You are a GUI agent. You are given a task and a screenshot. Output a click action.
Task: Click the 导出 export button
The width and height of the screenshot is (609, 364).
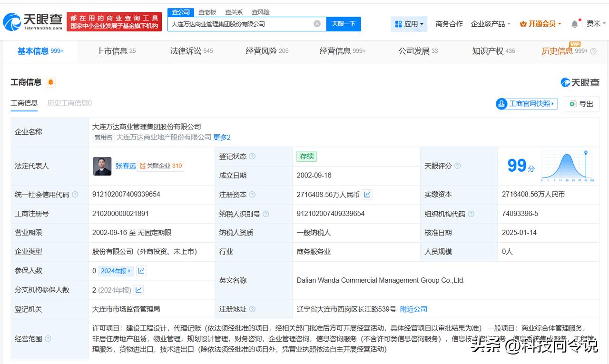coord(581,104)
